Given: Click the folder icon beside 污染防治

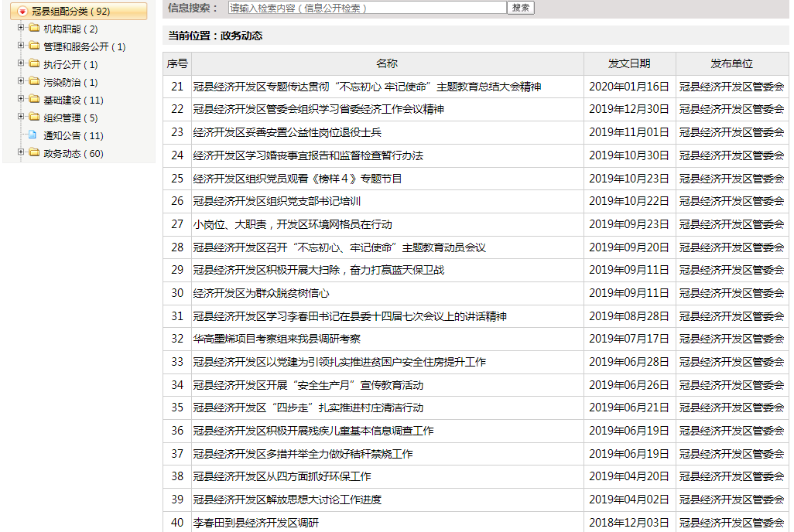Looking at the screenshot, I should pos(34,81).
